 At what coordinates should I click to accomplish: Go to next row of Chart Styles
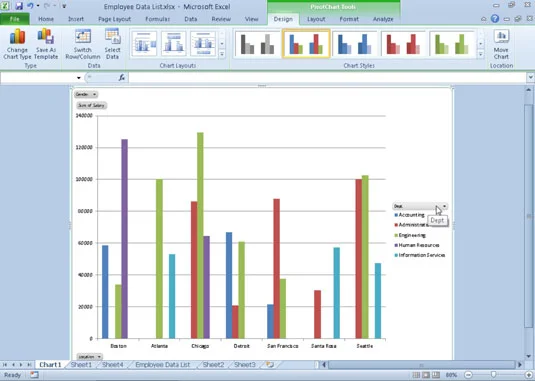point(481,44)
